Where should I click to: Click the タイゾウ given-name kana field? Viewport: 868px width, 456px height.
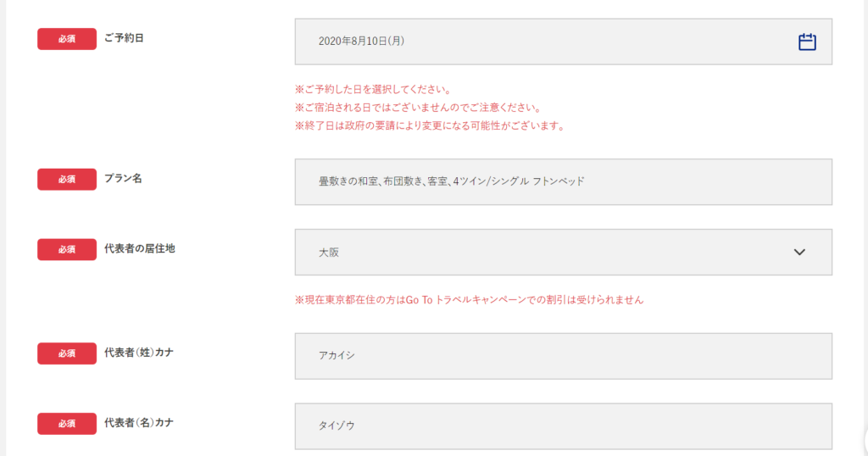563,425
